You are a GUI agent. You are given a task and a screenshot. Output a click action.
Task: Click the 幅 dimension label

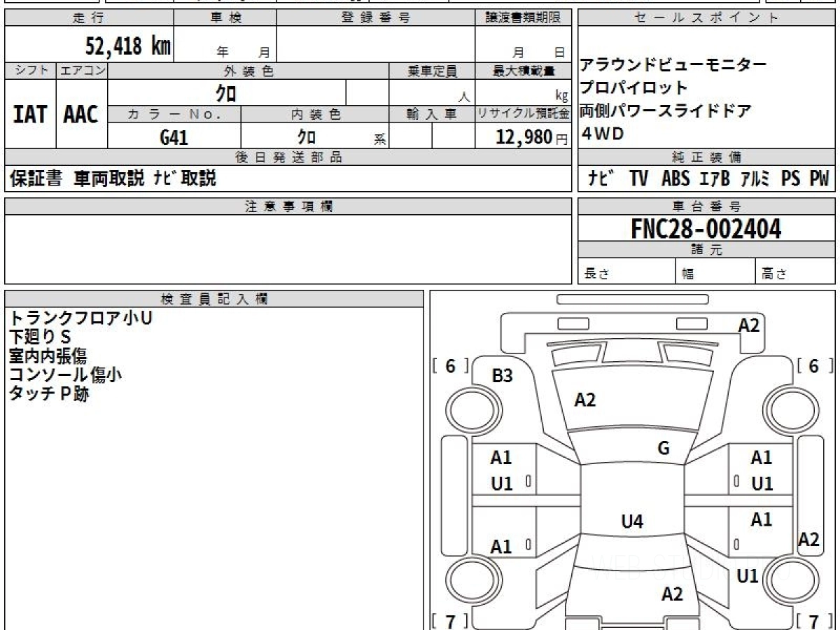click(x=688, y=274)
